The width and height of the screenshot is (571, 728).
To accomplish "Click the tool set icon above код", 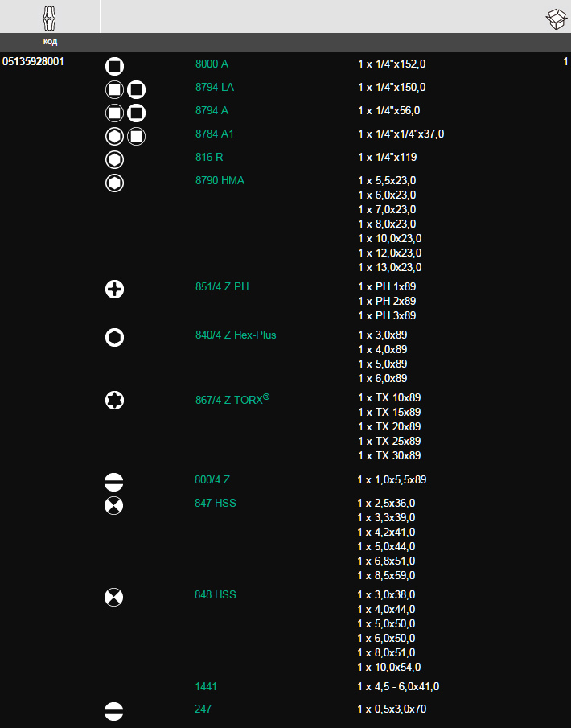I will pos(49,19).
